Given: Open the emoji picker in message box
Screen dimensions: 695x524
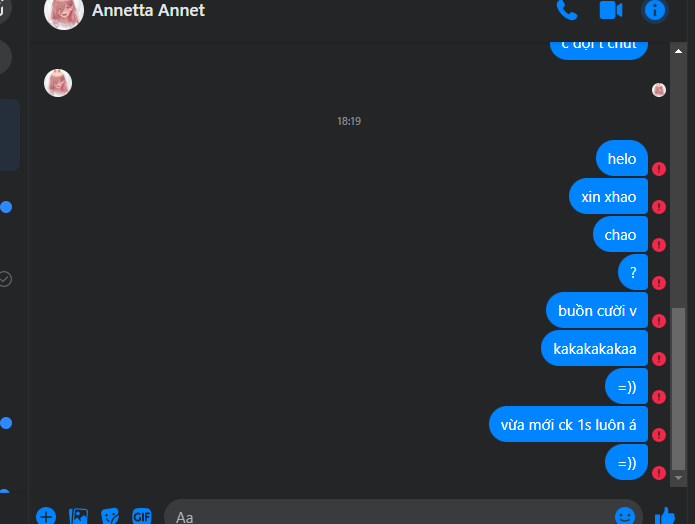Looking at the screenshot, I should click(x=625, y=516).
